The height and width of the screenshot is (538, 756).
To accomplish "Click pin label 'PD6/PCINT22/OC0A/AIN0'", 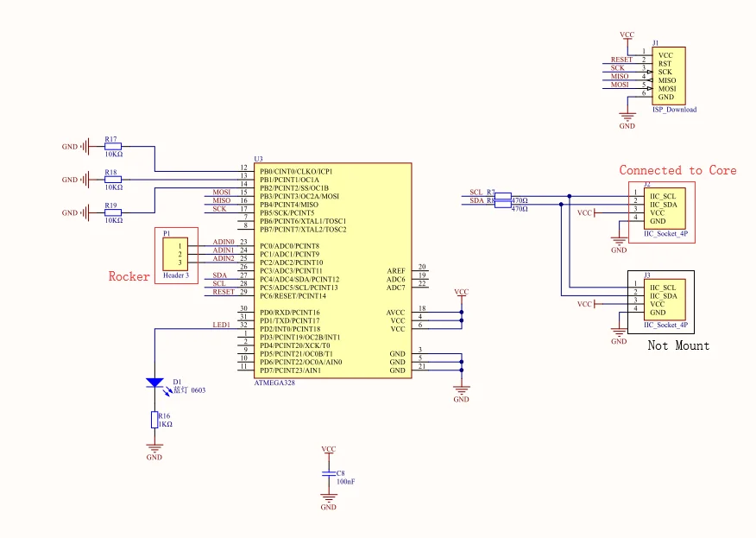I will pos(301,363).
